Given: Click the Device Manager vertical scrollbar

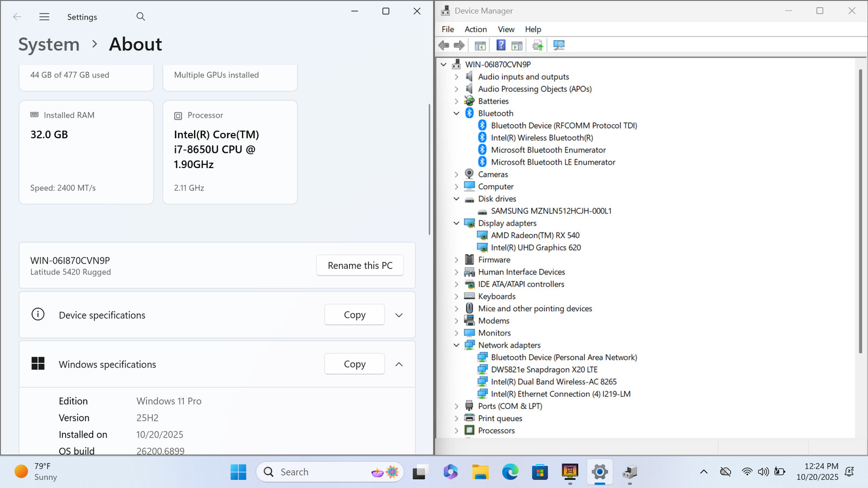Looking at the screenshot, I should point(860,211).
